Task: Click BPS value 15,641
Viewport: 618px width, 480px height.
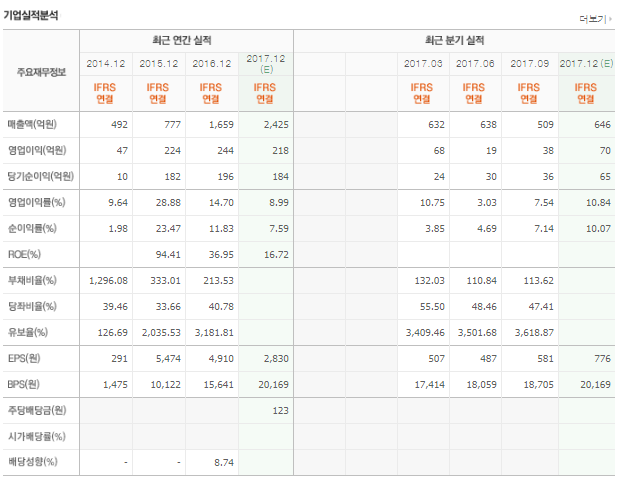Action: pos(219,385)
